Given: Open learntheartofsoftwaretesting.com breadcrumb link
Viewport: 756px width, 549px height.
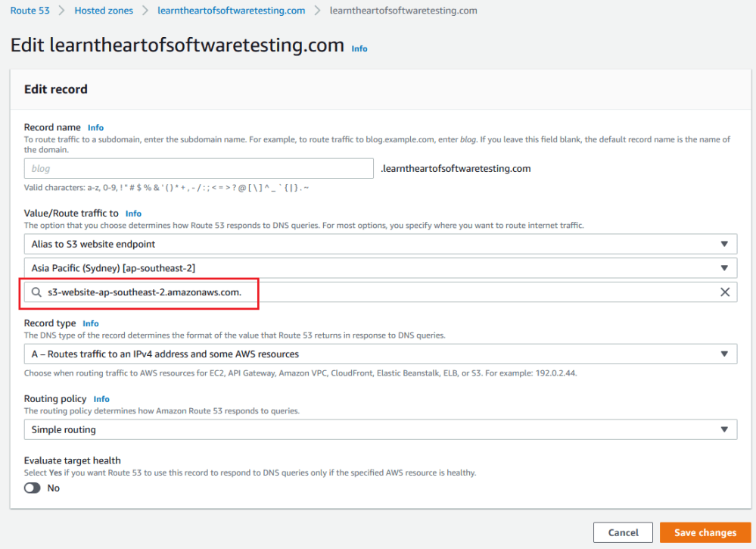Looking at the screenshot, I should (x=231, y=11).
